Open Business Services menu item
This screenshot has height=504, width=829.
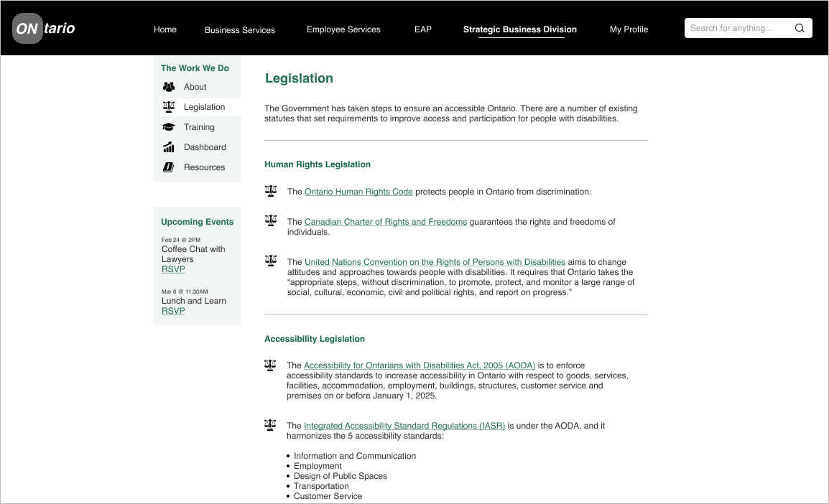tap(239, 29)
